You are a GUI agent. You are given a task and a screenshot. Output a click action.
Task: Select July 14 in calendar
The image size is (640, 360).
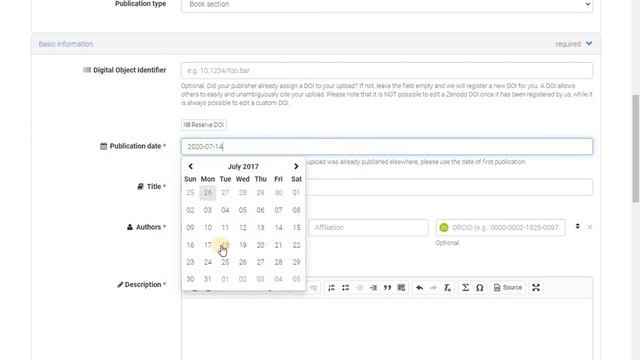point(278,228)
